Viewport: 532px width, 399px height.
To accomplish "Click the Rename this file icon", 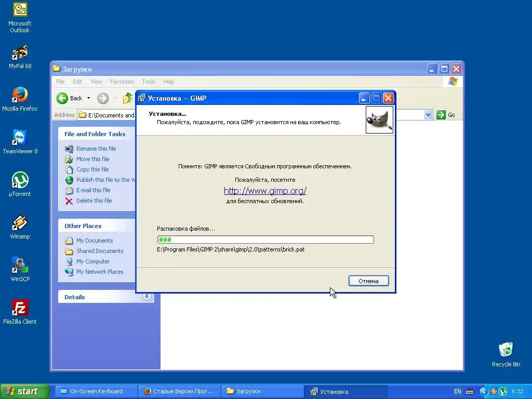I will [x=69, y=149].
